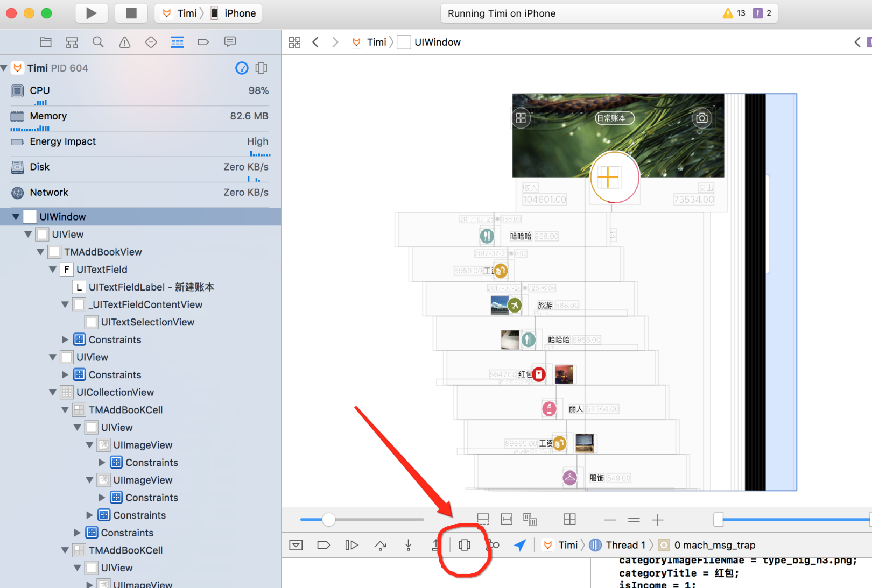
Task: Click the Simulate Location paper plane icon
Action: (x=519, y=545)
